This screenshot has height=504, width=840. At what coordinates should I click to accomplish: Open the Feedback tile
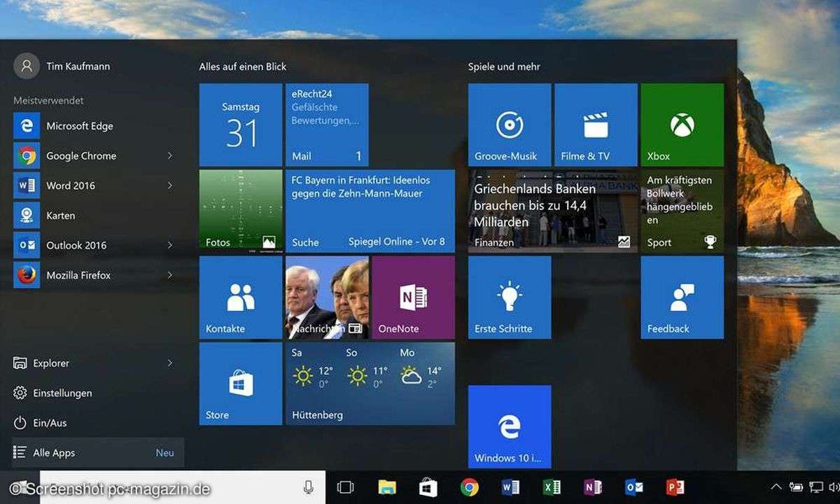pyautogui.click(x=682, y=297)
